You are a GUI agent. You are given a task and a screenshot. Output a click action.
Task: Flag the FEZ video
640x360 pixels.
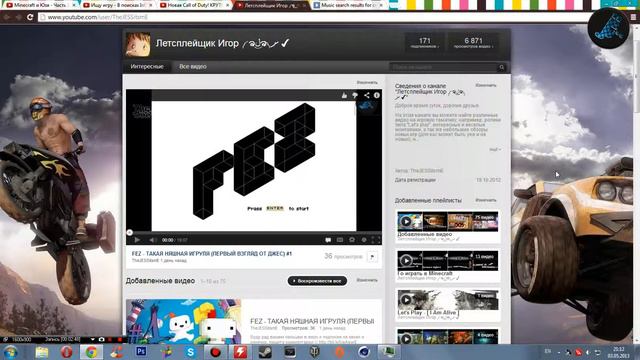point(372,257)
